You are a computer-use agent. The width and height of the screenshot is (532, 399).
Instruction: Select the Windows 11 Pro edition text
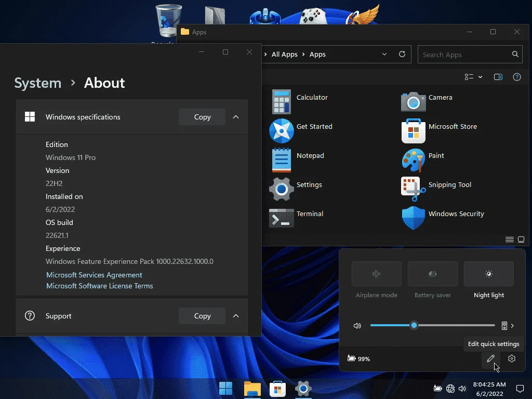point(71,157)
